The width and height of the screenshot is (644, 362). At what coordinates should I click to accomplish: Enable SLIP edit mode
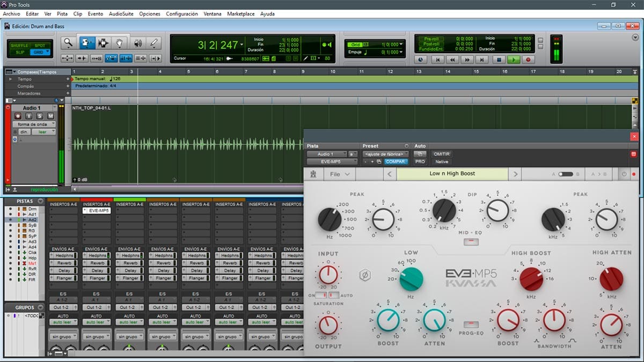pos(19,52)
